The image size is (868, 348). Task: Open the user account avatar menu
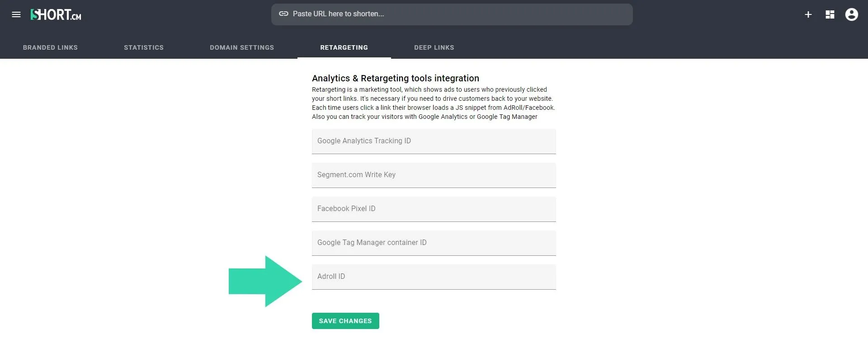coord(852,14)
